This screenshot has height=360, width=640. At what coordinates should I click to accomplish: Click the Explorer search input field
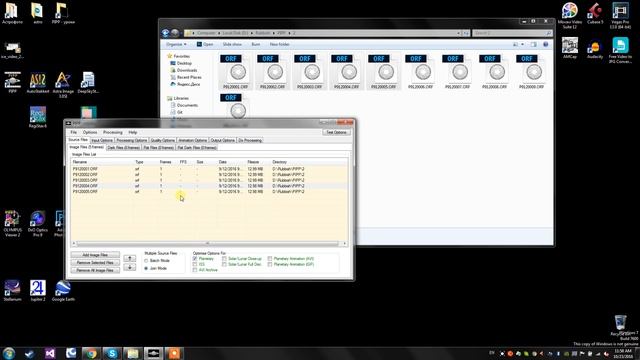512,33
